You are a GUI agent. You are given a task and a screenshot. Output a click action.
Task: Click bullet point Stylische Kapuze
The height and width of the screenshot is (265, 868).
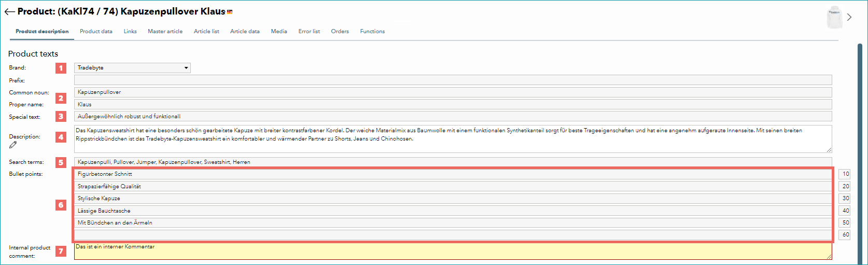click(x=453, y=199)
